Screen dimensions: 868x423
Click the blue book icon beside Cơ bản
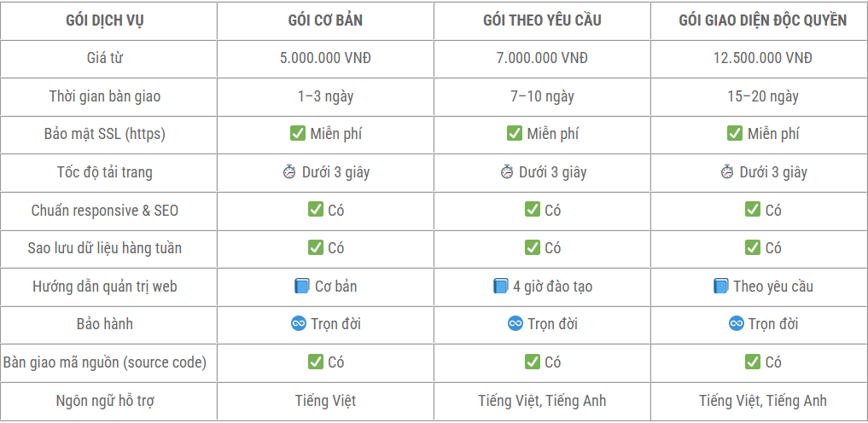(x=301, y=286)
